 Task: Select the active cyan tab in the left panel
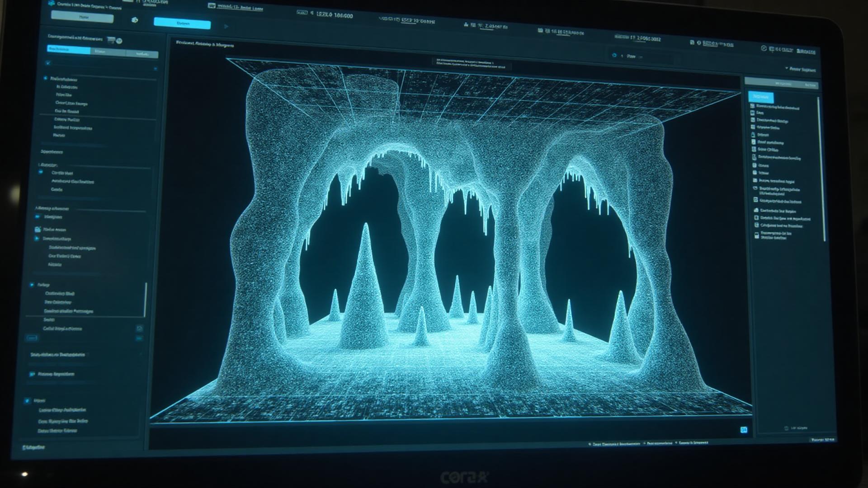point(69,49)
